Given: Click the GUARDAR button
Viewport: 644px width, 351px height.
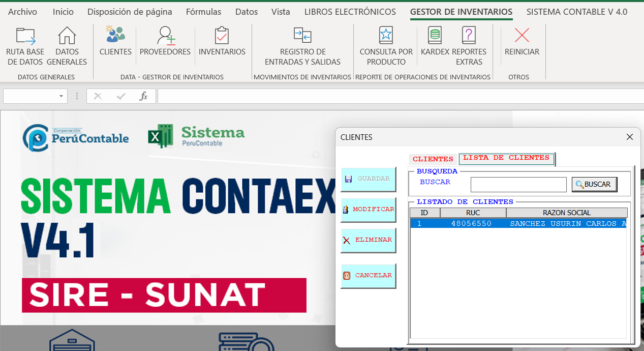Looking at the screenshot, I should [368, 179].
